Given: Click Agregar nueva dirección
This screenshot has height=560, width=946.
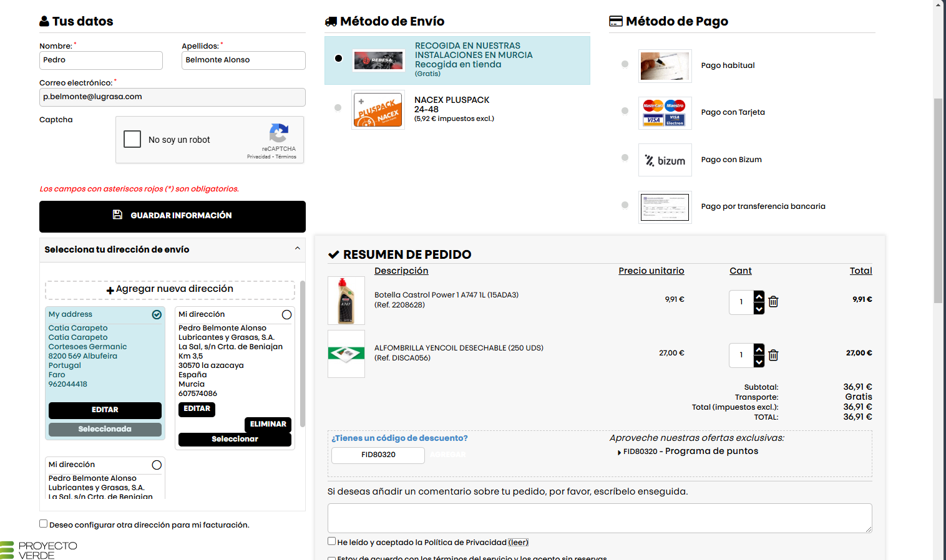Looking at the screenshot, I should click(x=170, y=289).
